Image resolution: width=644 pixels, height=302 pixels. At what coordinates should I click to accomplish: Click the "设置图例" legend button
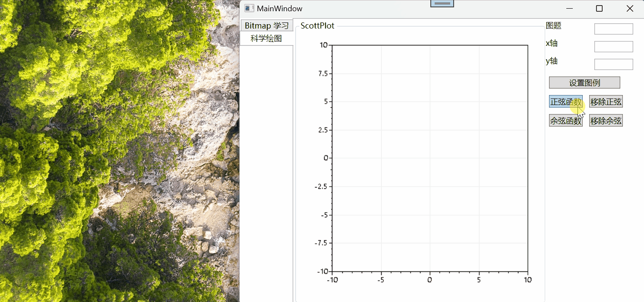pos(584,82)
